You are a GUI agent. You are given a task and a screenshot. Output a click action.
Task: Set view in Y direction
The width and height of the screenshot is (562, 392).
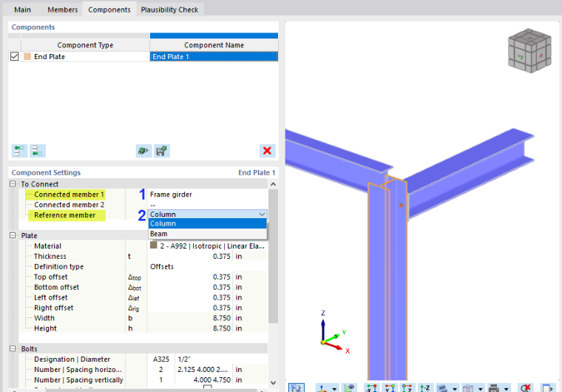click(390, 388)
